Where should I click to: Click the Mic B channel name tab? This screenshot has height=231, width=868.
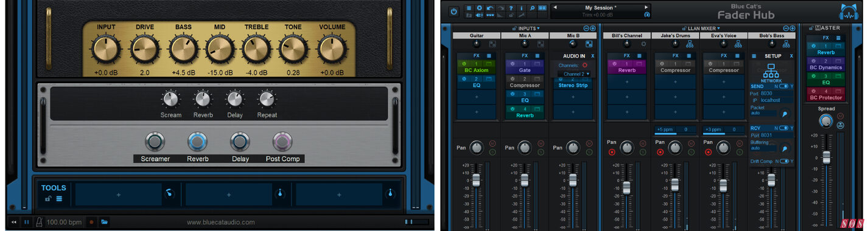point(573,36)
